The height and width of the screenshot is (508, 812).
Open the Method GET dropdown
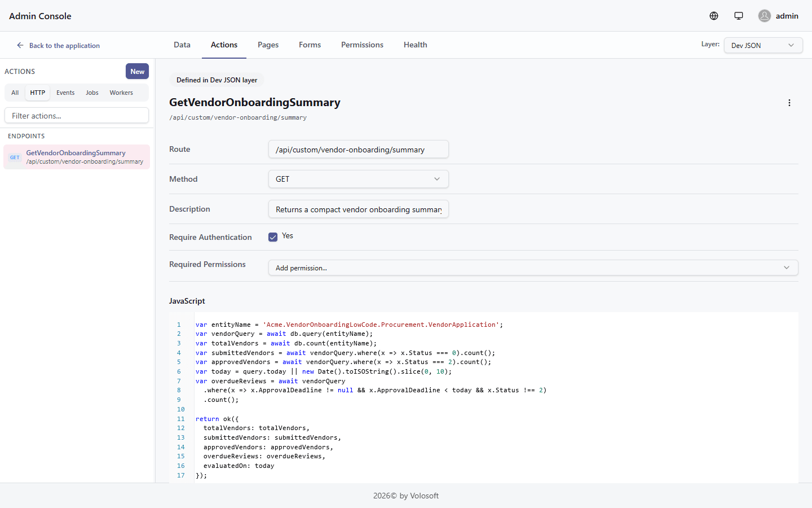pos(359,179)
